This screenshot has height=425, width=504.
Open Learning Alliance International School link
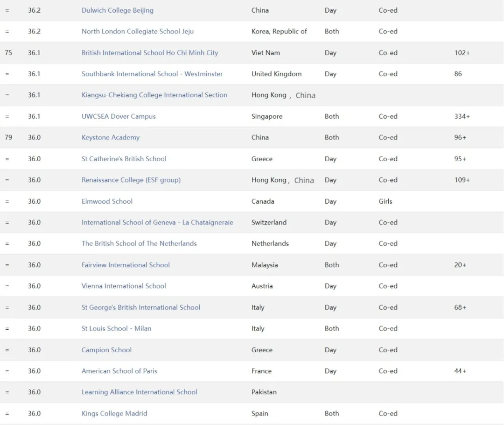139,392
